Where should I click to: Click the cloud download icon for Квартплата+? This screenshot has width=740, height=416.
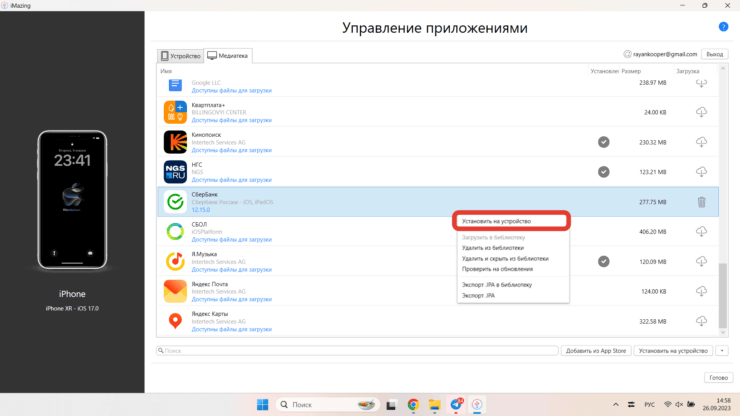click(x=701, y=112)
